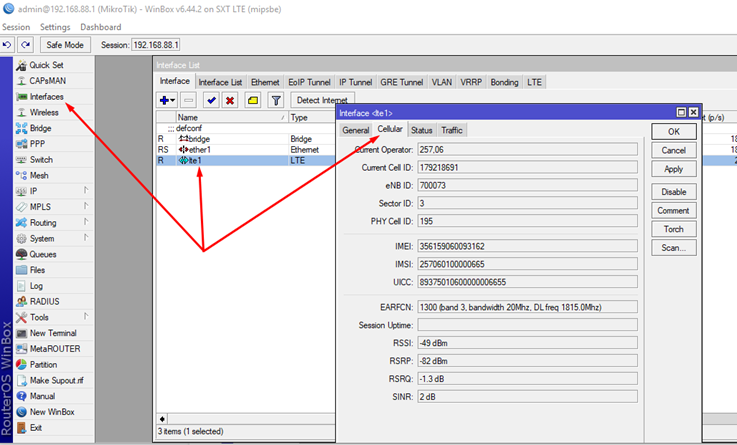Image resolution: width=737 pixels, height=445 pixels.
Task: Switch to IP Tunnel tab
Action: tap(355, 82)
